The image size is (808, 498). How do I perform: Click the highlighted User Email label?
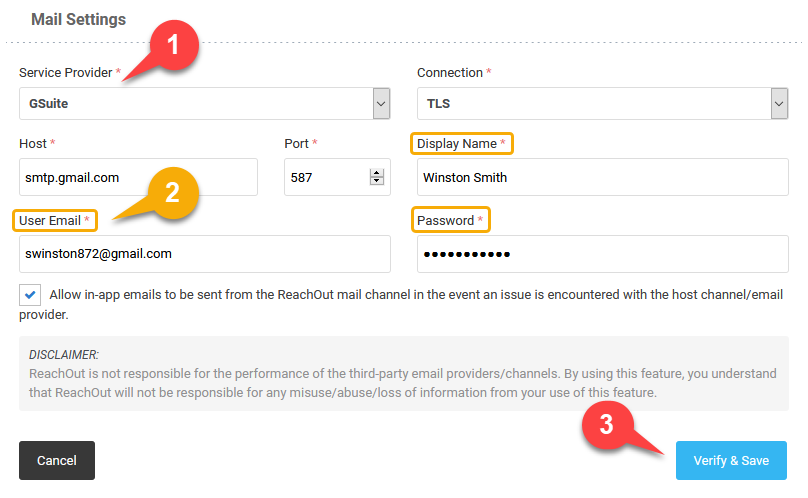55,221
